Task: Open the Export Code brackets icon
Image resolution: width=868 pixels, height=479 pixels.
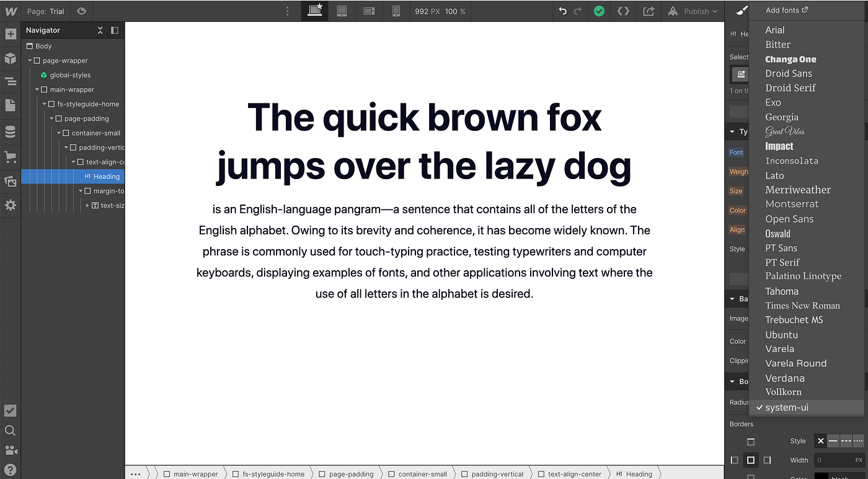Action: pos(624,11)
